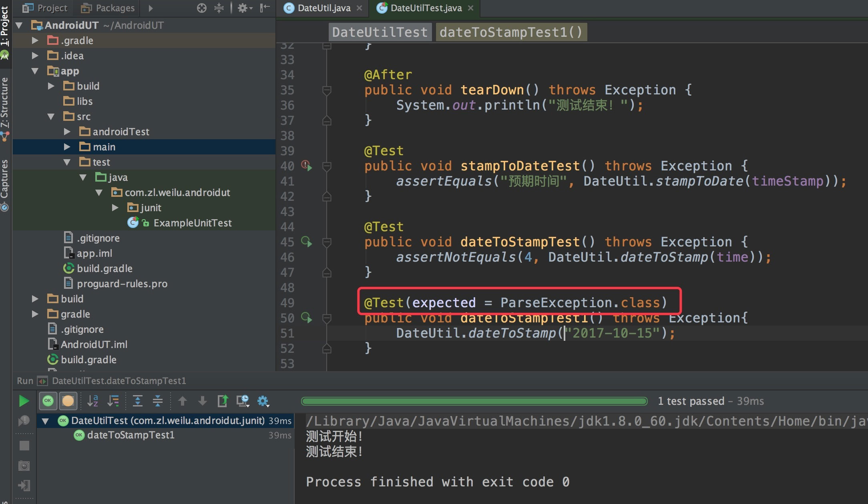Fold tearDown method at line 35
Screen dimensions: 868x504
click(x=327, y=91)
